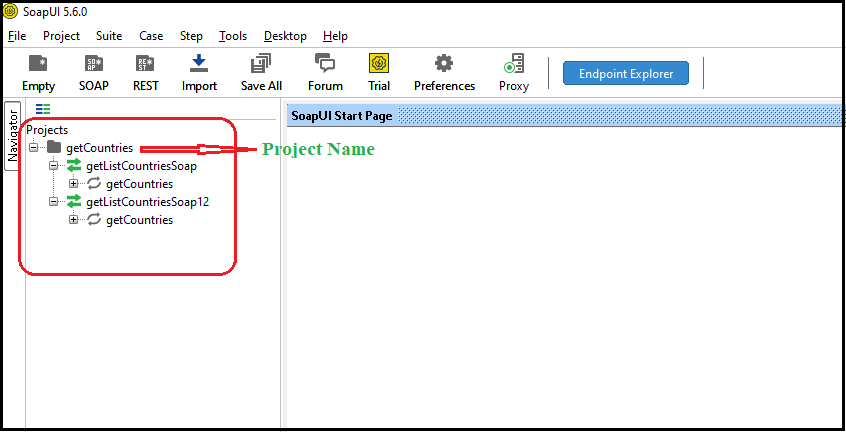Open the Suite menu
846x432 pixels.
[x=109, y=36]
